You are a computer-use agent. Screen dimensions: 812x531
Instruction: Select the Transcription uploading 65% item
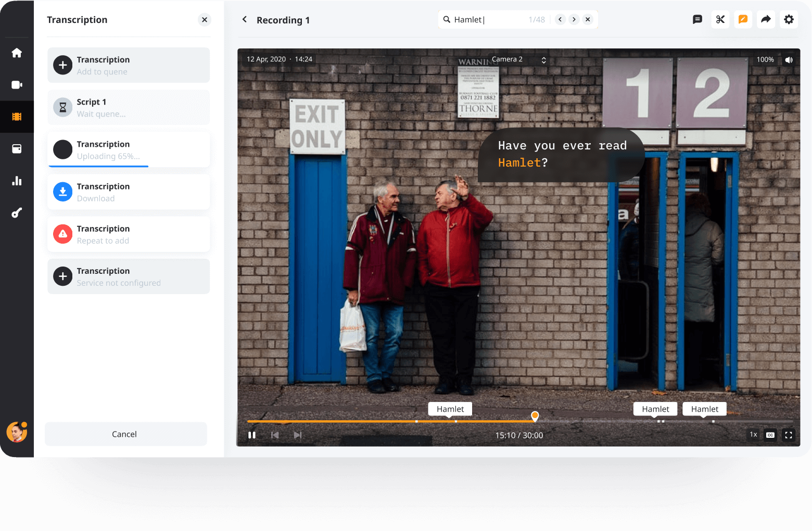click(129, 150)
